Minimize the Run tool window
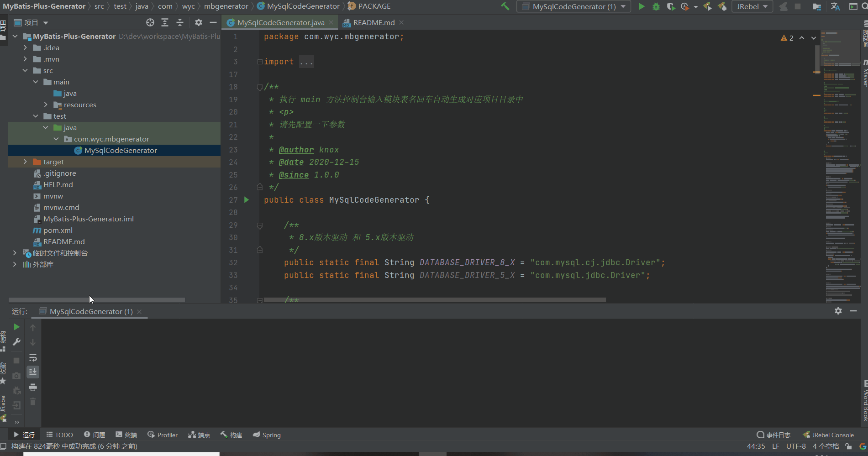The width and height of the screenshot is (868, 456). pos(853,311)
